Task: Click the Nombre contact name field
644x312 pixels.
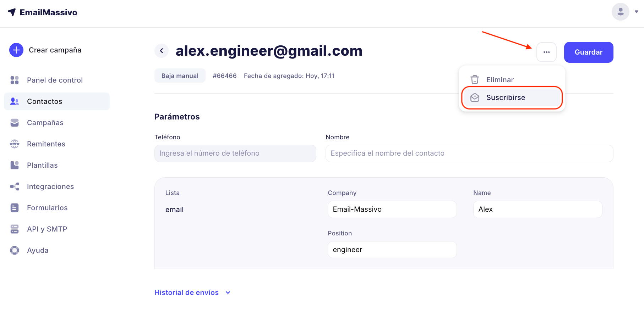Action: pos(469,153)
